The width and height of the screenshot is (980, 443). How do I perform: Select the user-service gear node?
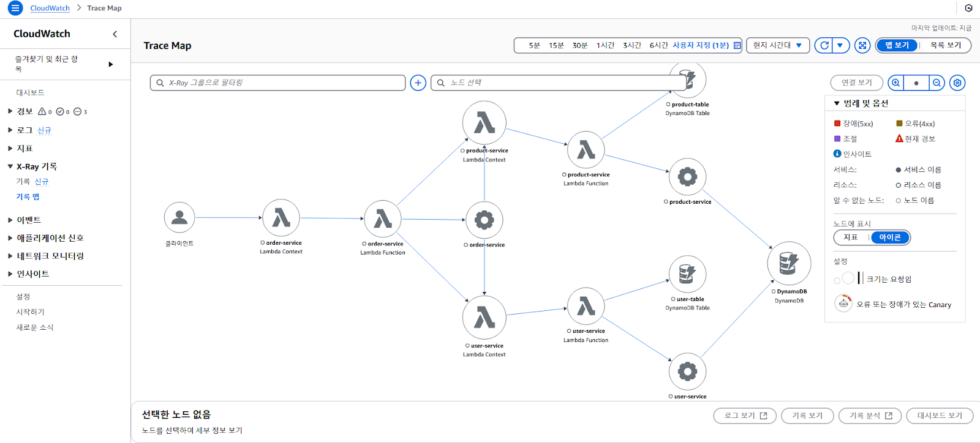(688, 371)
